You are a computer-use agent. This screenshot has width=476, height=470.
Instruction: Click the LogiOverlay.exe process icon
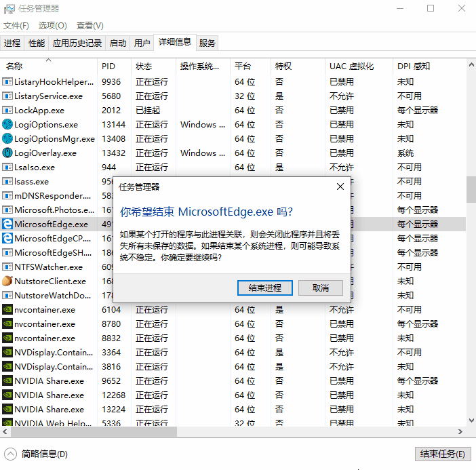click(7, 153)
